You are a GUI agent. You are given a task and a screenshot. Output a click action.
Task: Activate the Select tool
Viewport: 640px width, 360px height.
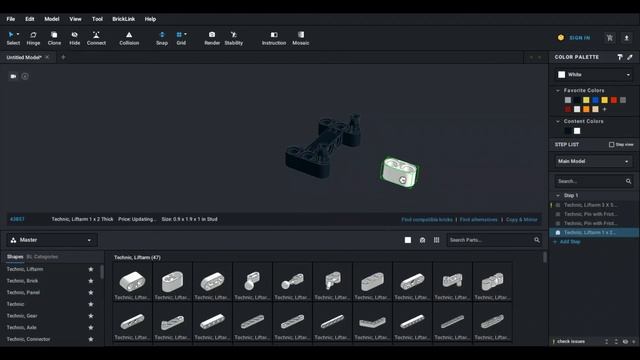coord(13,38)
